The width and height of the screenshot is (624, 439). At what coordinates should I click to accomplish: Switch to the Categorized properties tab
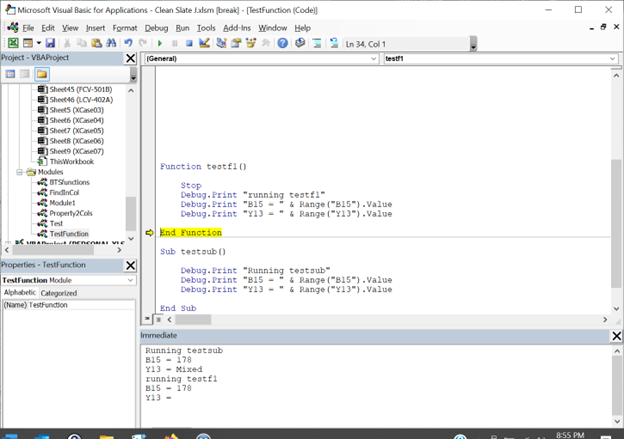(x=58, y=293)
